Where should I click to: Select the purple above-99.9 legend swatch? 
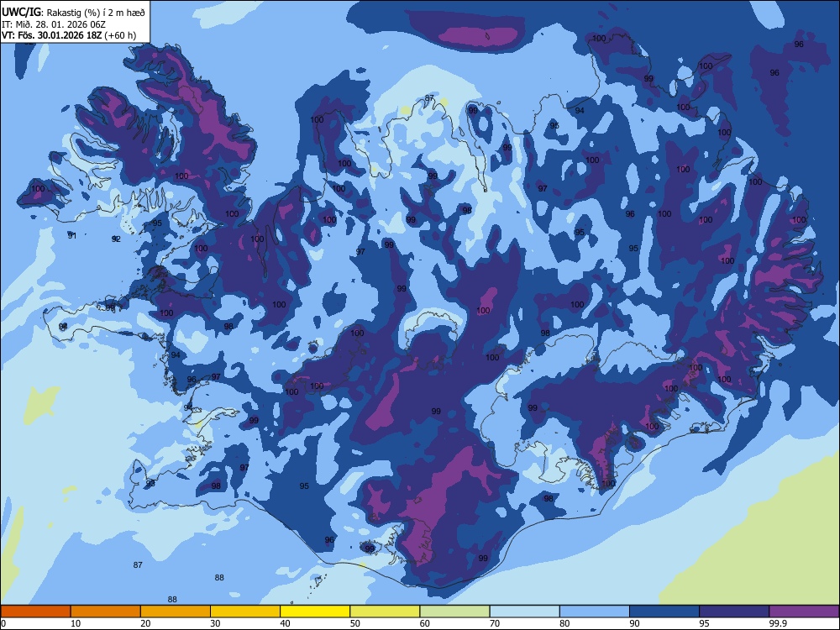[804, 612]
